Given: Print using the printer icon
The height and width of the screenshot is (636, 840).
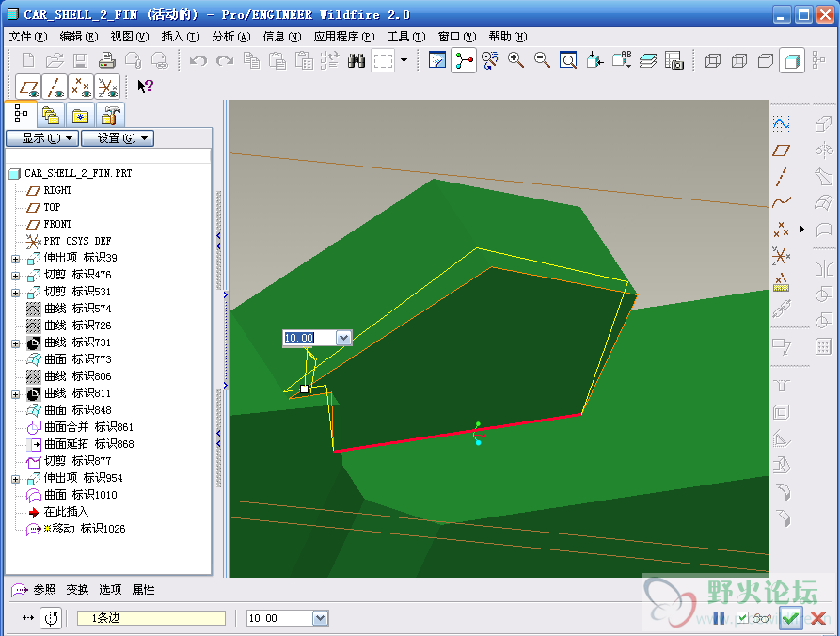Looking at the screenshot, I should [x=106, y=60].
